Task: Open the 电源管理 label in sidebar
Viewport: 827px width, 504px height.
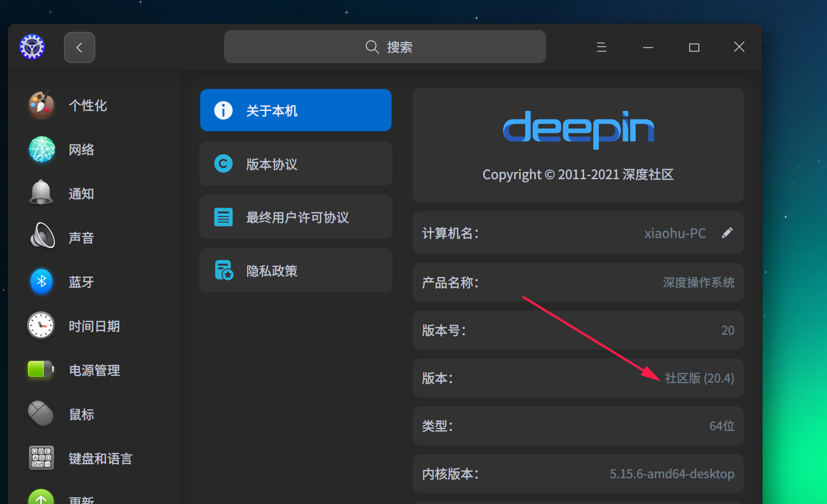Action: pyautogui.click(x=95, y=370)
